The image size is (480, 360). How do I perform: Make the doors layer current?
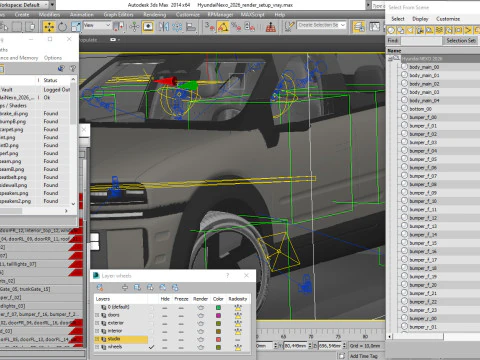point(151,315)
